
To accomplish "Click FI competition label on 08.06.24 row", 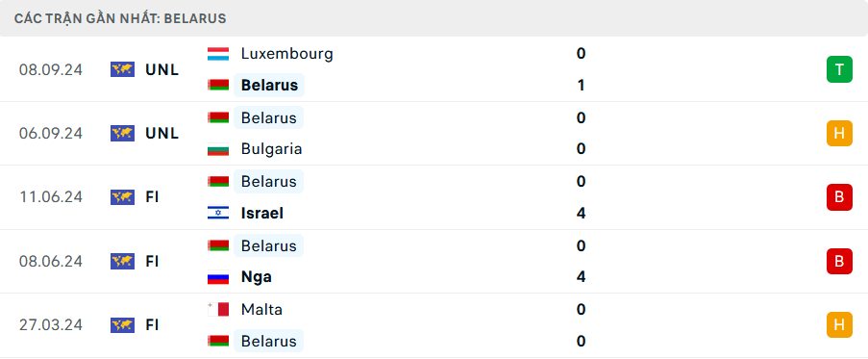I will pyautogui.click(x=152, y=262).
